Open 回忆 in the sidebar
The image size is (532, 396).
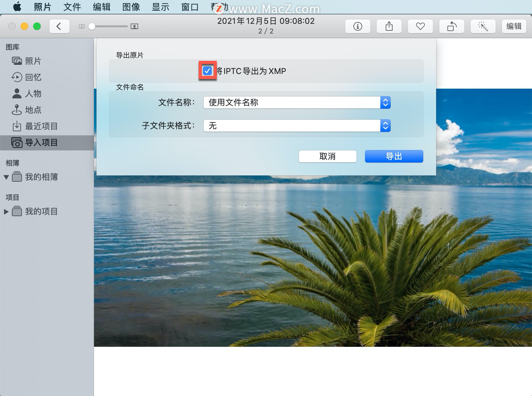click(33, 77)
